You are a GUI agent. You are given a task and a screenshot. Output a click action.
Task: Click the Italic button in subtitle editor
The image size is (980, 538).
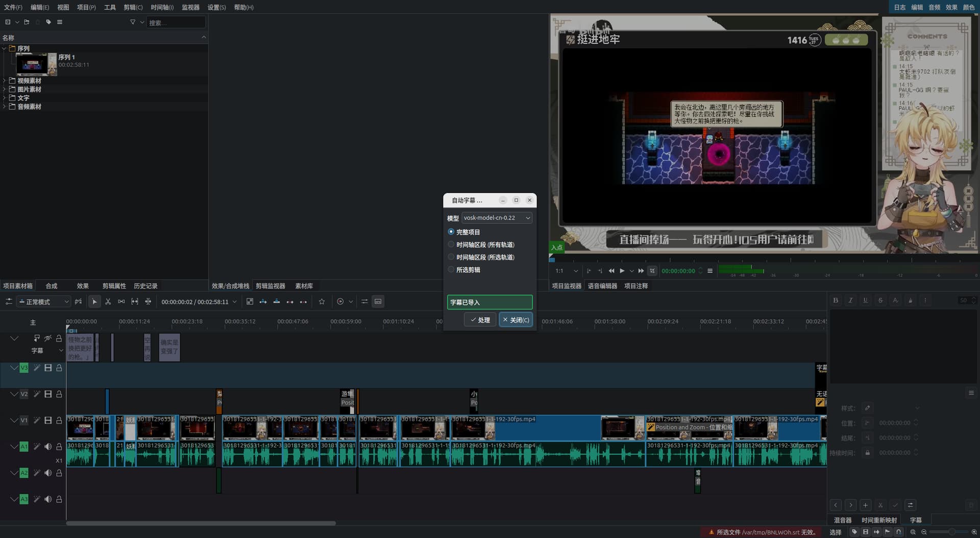pos(850,300)
